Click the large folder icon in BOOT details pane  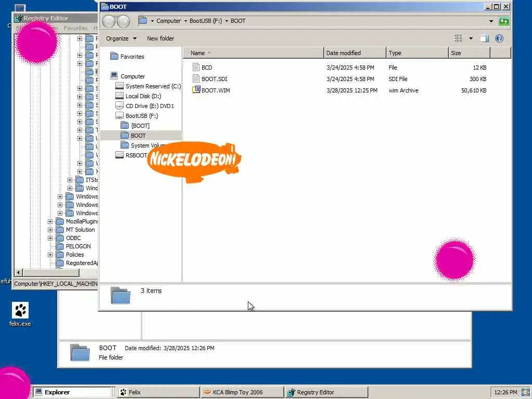click(x=121, y=295)
